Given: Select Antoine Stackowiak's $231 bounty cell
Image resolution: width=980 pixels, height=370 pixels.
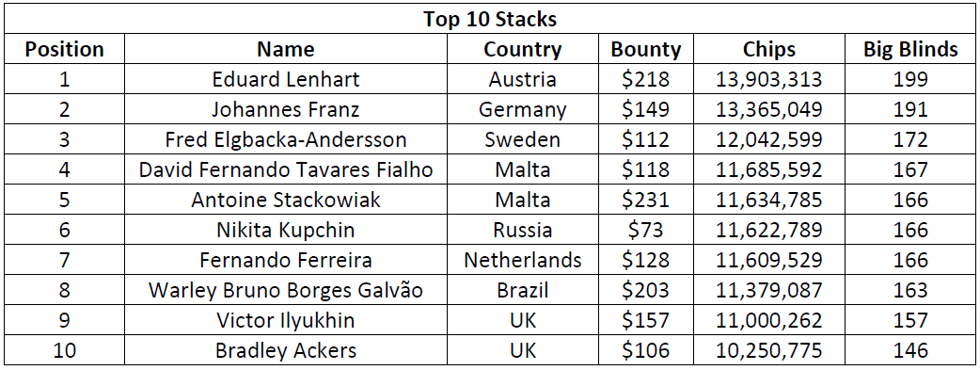Looking at the screenshot, I should click(x=645, y=200).
